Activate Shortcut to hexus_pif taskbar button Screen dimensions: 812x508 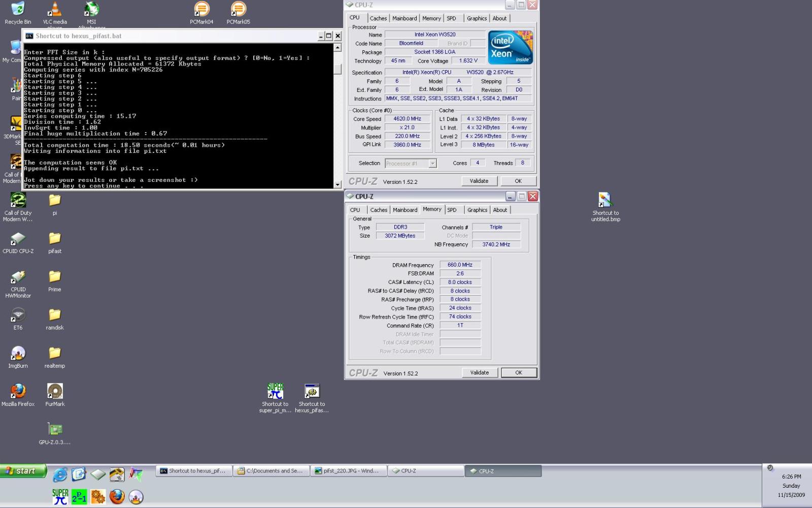[x=194, y=471]
